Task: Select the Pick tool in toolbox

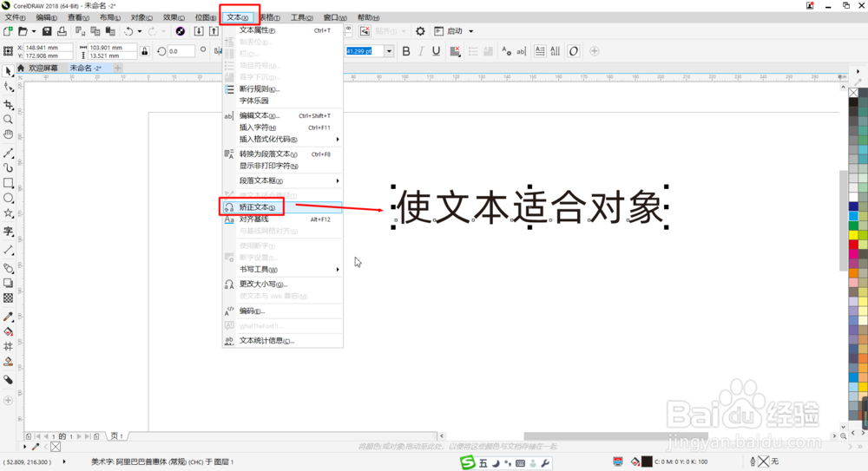Action: click(x=8, y=71)
